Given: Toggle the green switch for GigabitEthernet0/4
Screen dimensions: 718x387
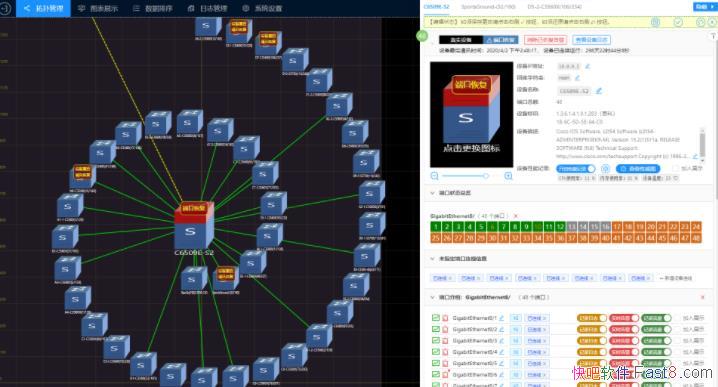Looking at the screenshot, I should coord(657,352).
